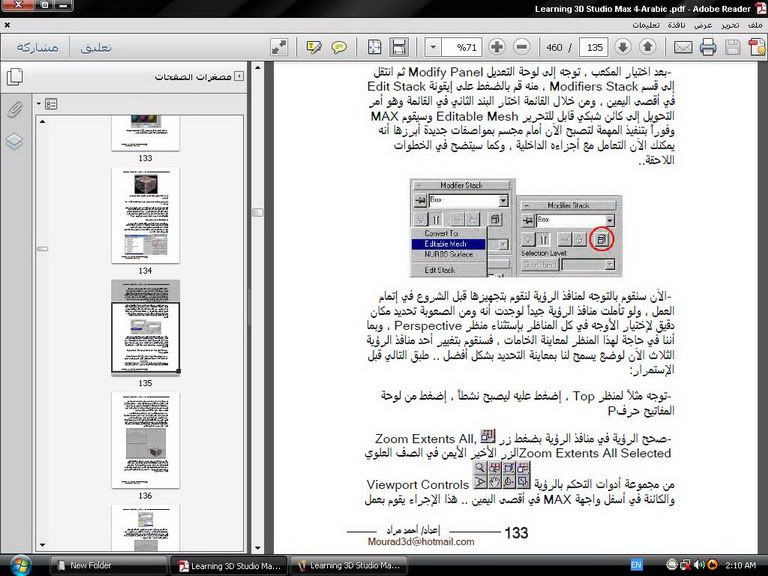The image size is (768, 576).
Task: Click the document scroll down arrow
Action: (x=258, y=549)
